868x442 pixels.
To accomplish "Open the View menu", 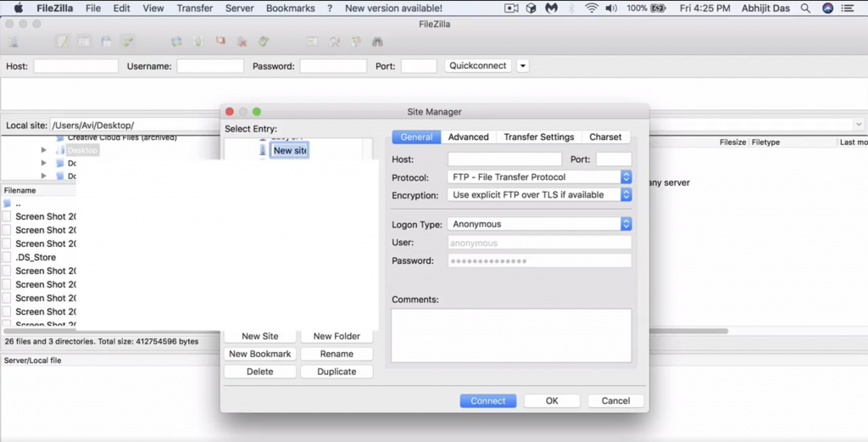I will tap(153, 8).
